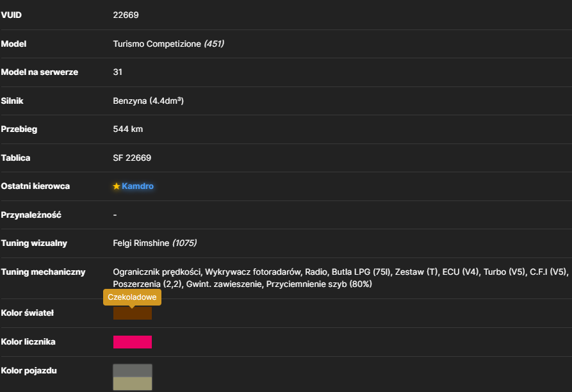Click the Ostatni kierowca label
Image resolution: width=572 pixels, height=392 pixels.
point(35,186)
